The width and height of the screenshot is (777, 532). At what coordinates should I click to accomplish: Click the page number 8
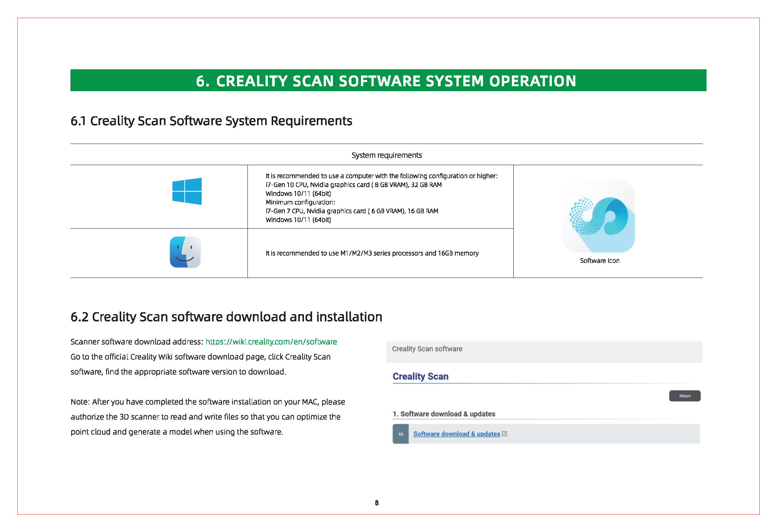click(x=377, y=503)
